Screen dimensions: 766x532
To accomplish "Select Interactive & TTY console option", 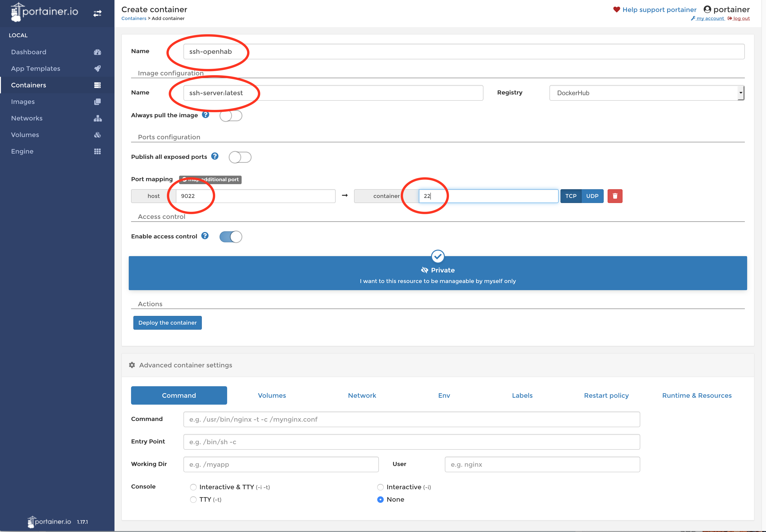I will tap(193, 487).
